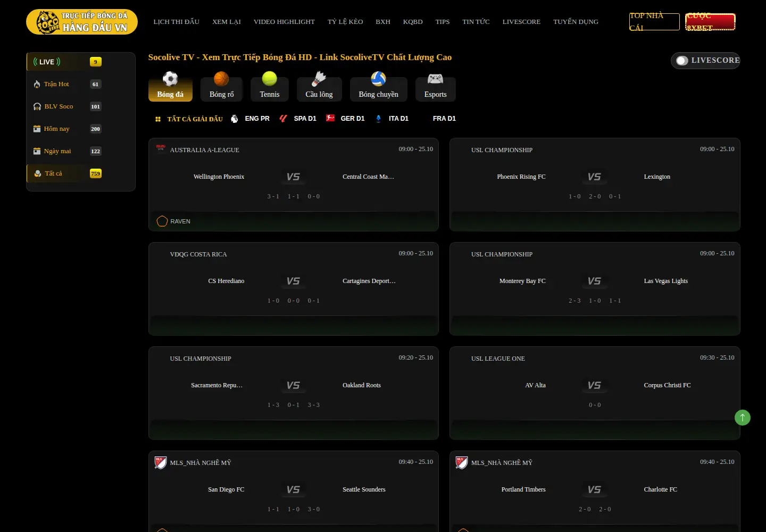Select the Bóng đá soccer ball icon

(x=170, y=79)
